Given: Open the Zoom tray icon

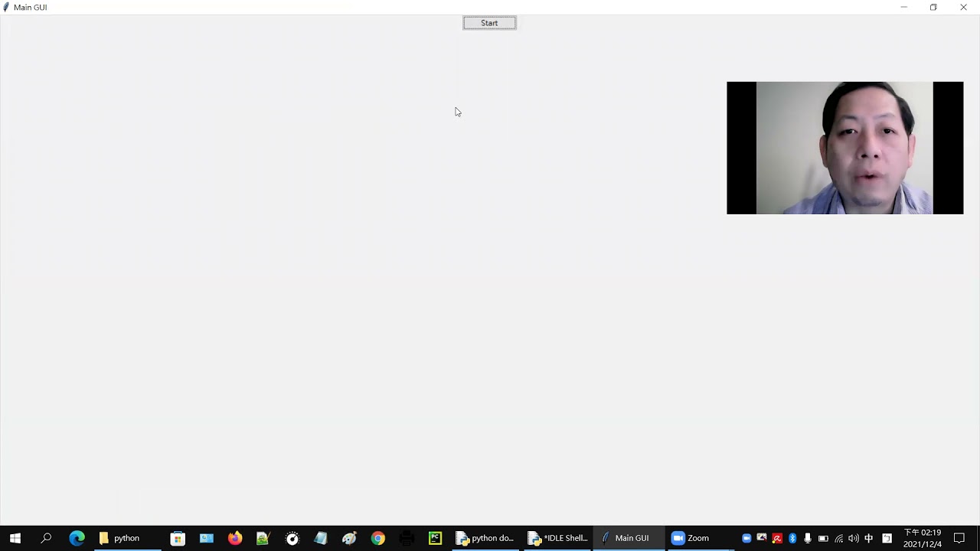Looking at the screenshot, I should pyautogui.click(x=746, y=538).
